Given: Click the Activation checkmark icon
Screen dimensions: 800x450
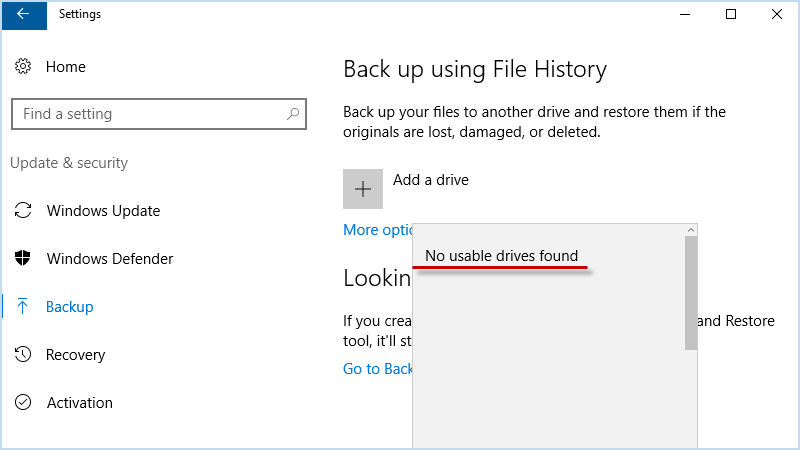Looking at the screenshot, I should (x=23, y=402).
